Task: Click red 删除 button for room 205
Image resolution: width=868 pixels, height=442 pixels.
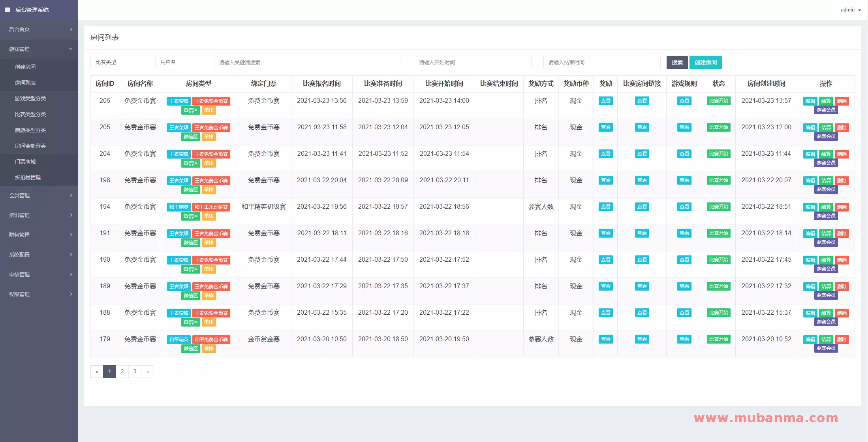Action: click(842, 128)
